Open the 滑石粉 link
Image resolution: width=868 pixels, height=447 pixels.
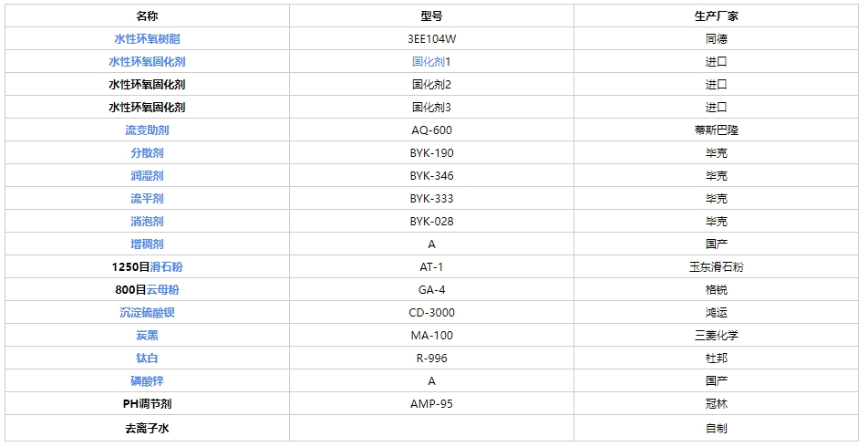click(x=166, y=267)
